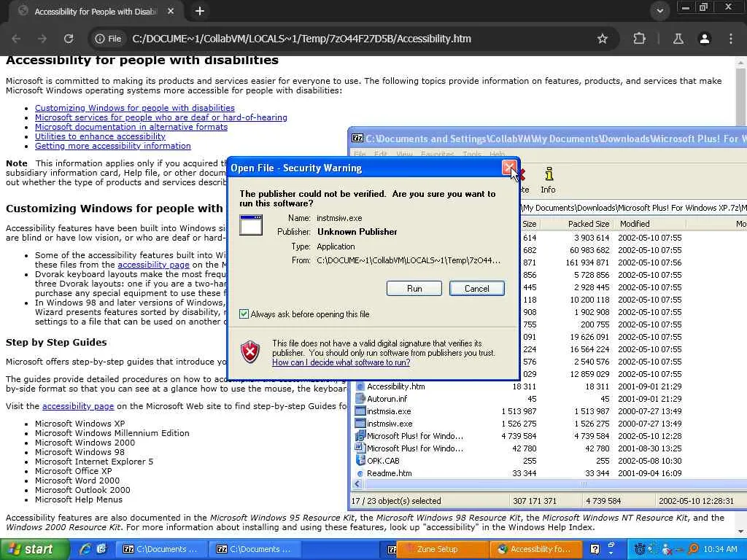747x560 pixels.
Task: Click Cancel in the Security Warning dialog
Action: [477, 289]
